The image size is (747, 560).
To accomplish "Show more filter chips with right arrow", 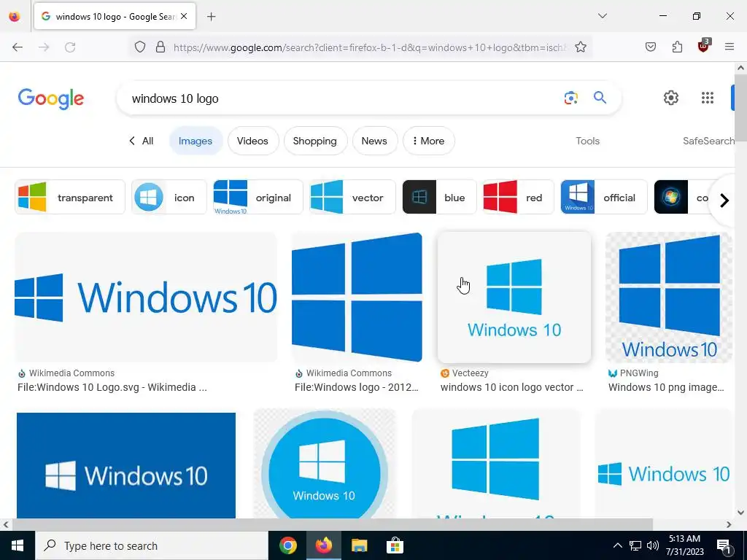I will pyautogui.click(x=724, y=201).
